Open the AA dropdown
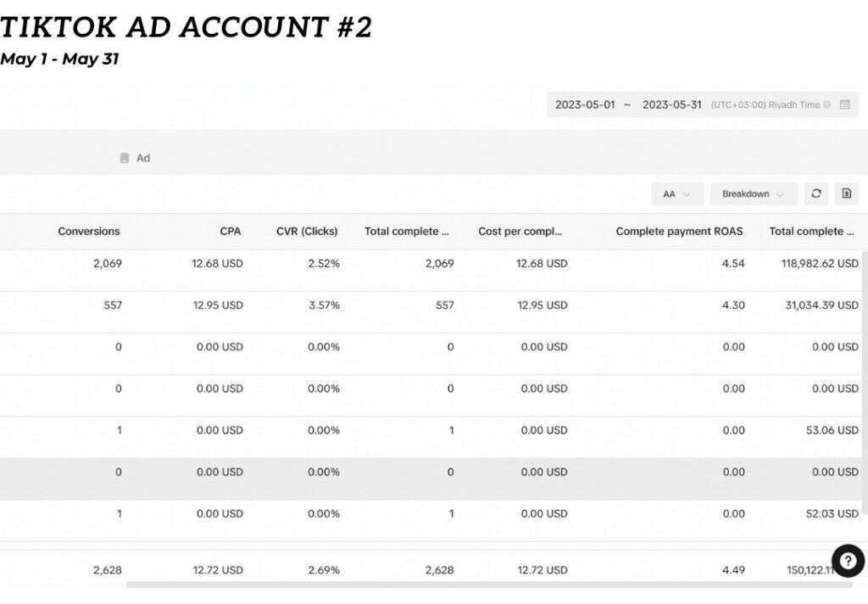 (677, 194)
